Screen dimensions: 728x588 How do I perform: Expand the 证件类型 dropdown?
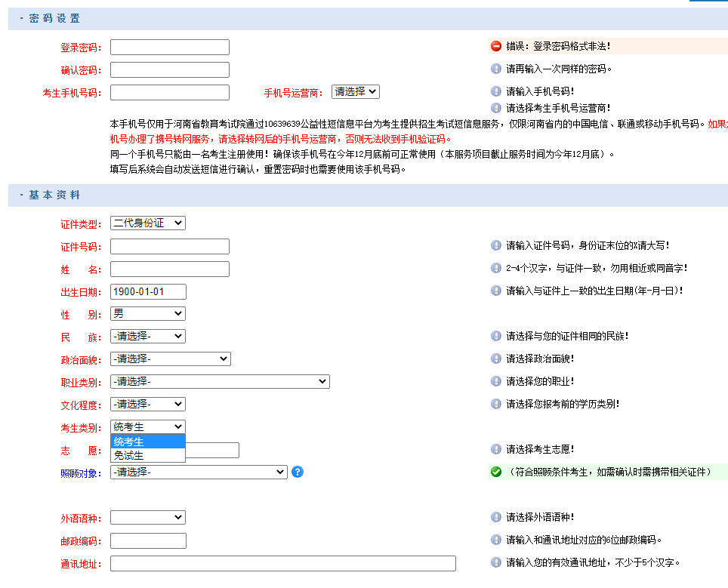(148, 223)
